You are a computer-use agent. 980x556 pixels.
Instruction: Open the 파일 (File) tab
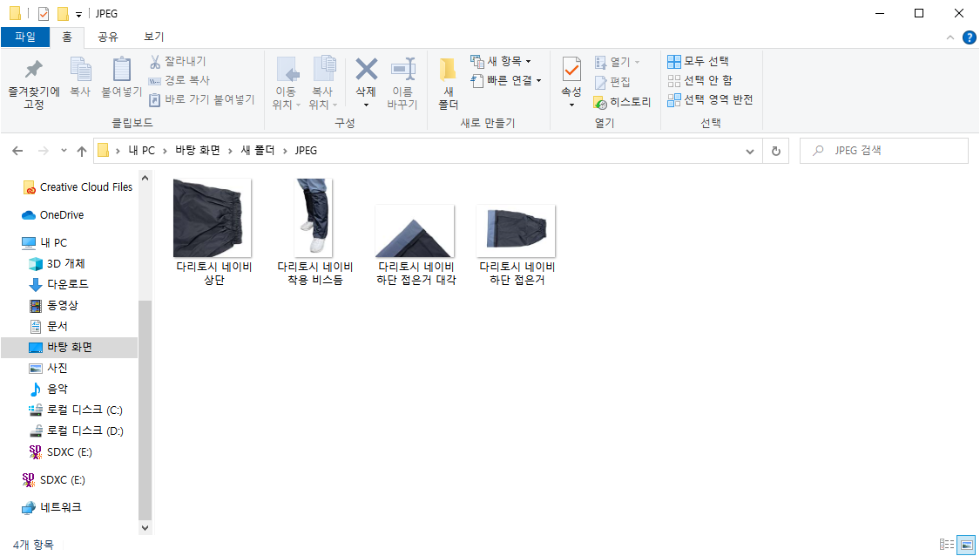pyautogui.click(x=25, y=37)
